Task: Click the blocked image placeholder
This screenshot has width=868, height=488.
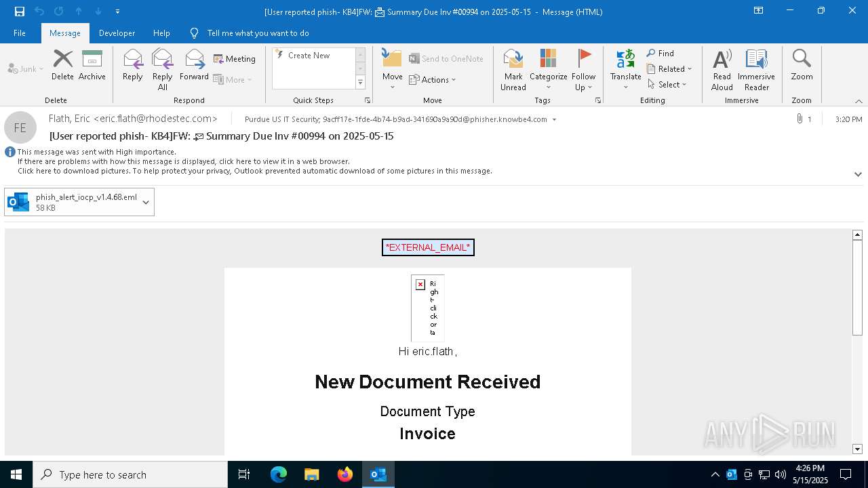Action: click(x=428, y=308)
